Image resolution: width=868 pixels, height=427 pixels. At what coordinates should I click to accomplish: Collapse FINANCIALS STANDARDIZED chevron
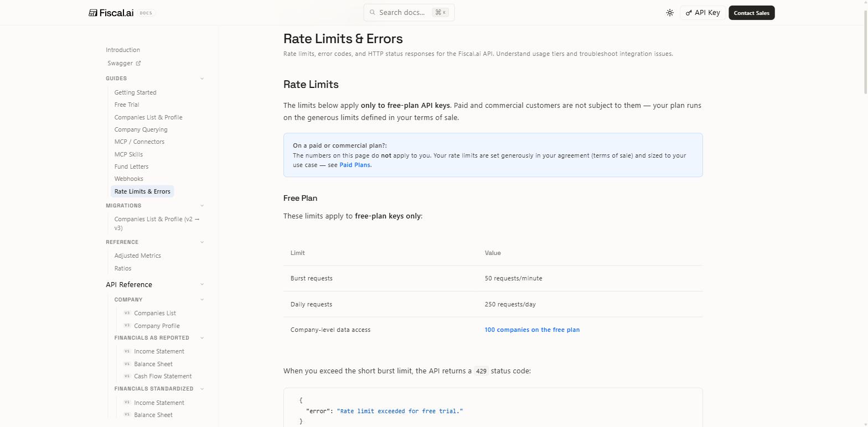click(202, 389)
